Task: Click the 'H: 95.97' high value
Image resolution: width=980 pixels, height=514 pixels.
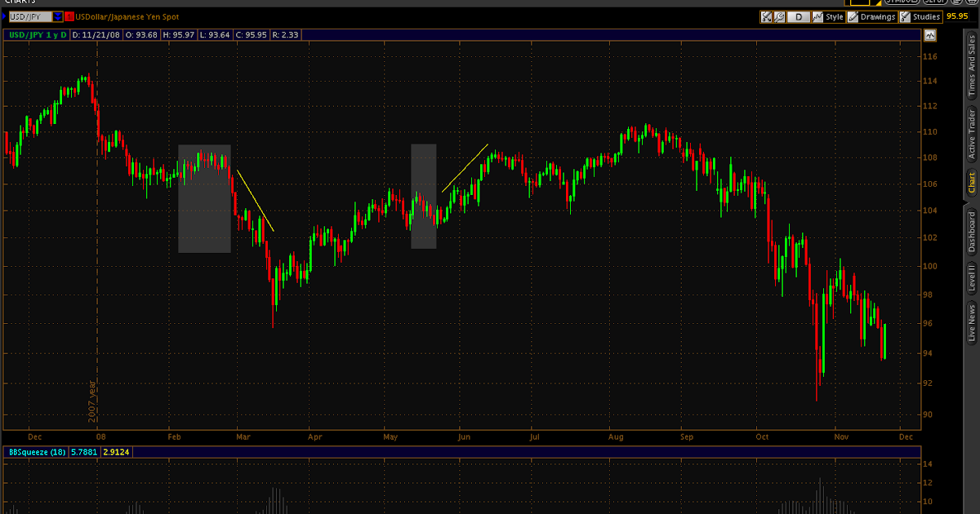Action: 180,35
